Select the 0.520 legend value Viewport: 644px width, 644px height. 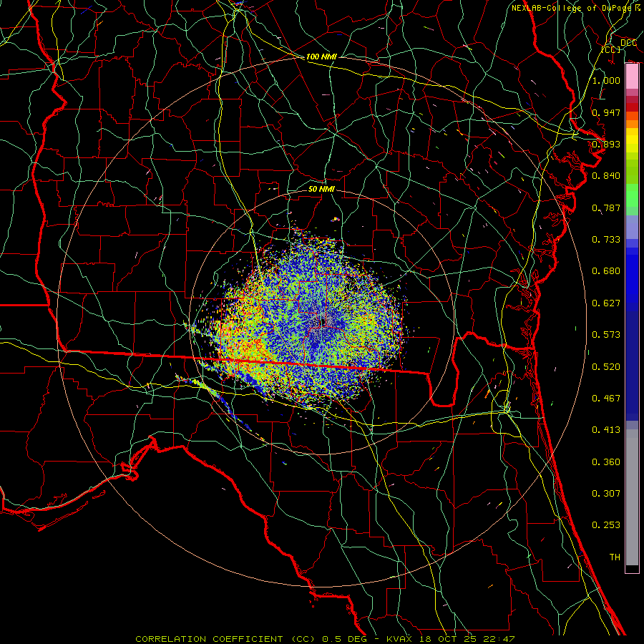pyautogui.click(x=606, y=366)
